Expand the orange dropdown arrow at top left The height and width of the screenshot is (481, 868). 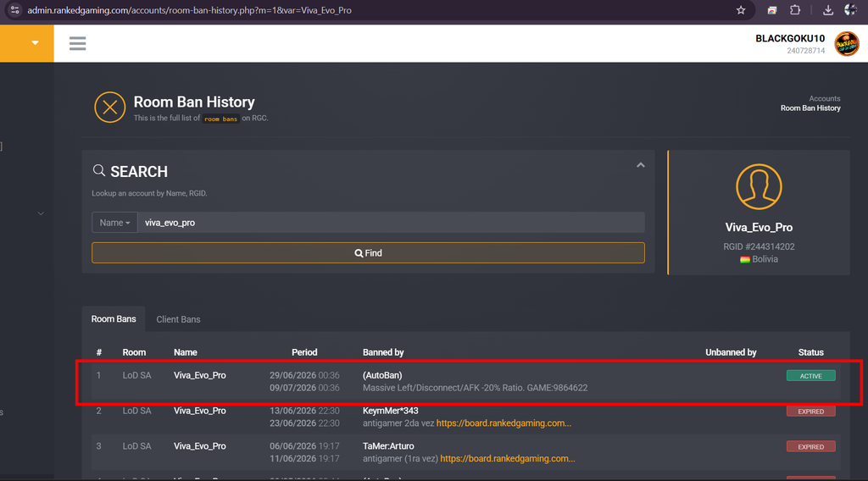35,43
